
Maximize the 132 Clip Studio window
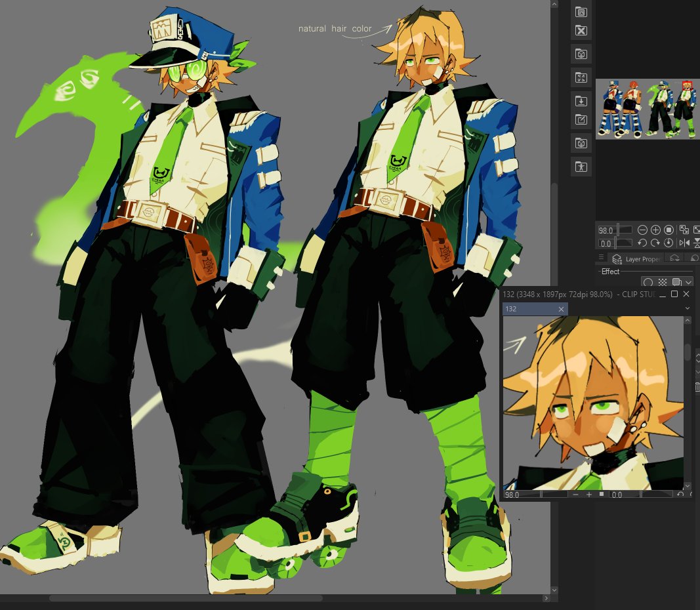coord(674,294)
